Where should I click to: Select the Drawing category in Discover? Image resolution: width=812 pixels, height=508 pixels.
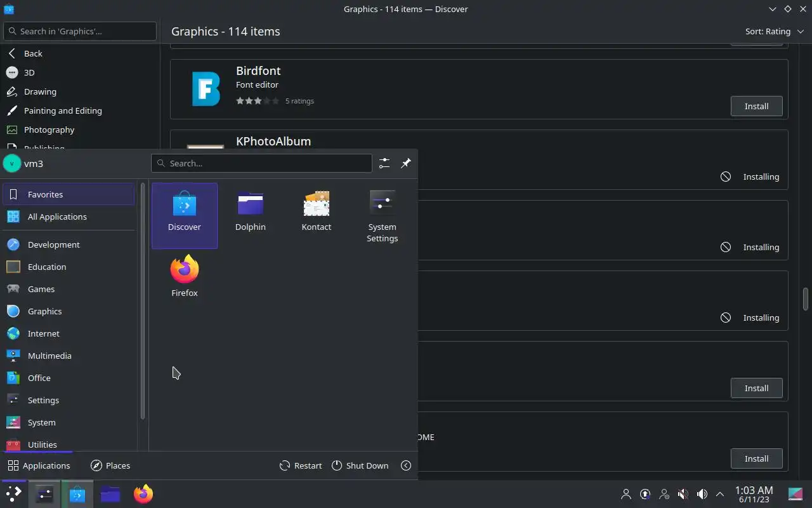80,91
